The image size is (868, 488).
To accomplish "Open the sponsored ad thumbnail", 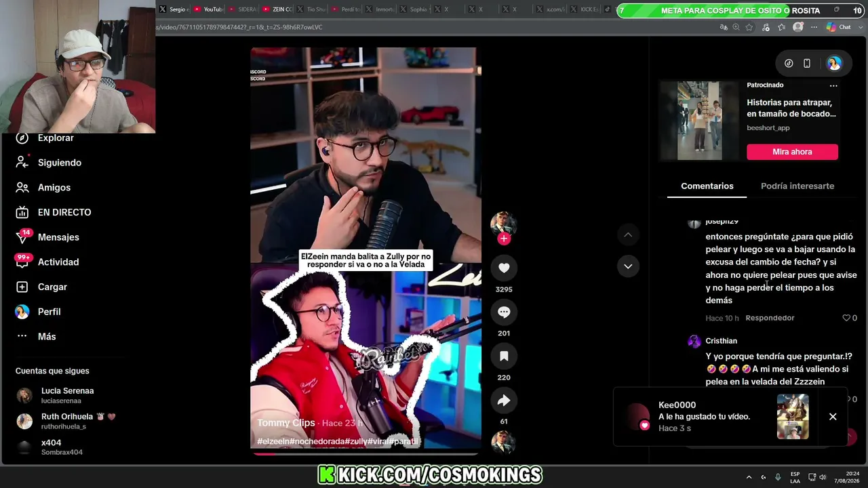I will [x=699, y=121].
